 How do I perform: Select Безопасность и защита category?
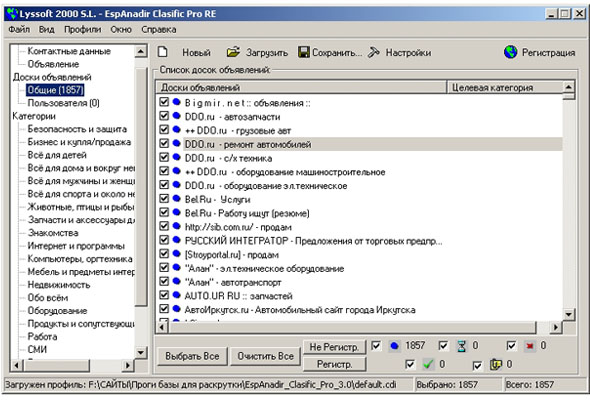pyautogui.click(x=77, y=129)
